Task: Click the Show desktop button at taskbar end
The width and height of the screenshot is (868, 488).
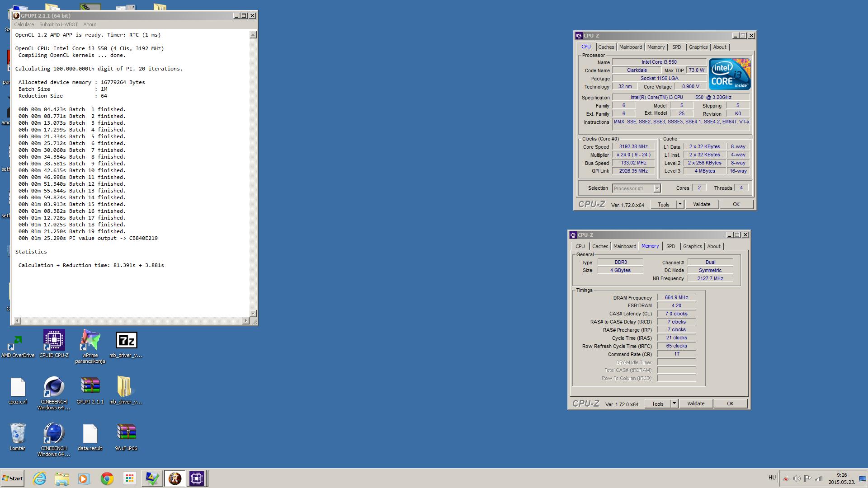Action: click(x=863, y=479)
